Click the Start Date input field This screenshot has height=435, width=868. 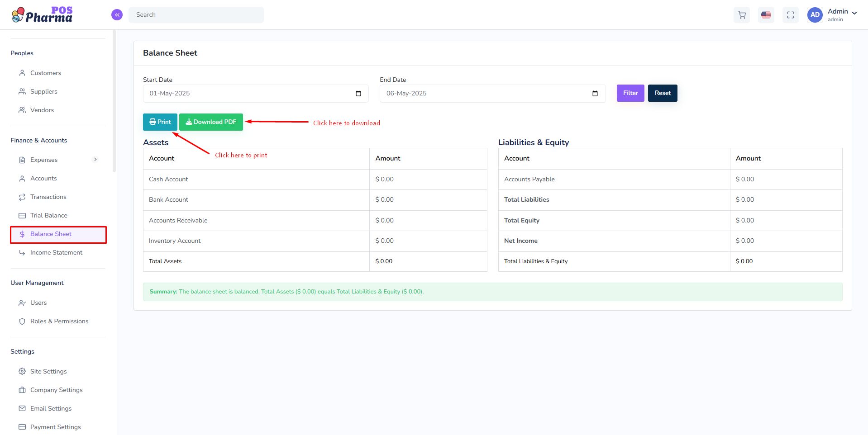(256, 94)
